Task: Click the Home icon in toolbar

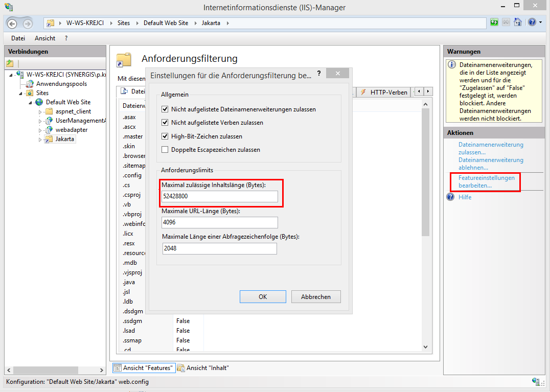Action: (518, 22)
